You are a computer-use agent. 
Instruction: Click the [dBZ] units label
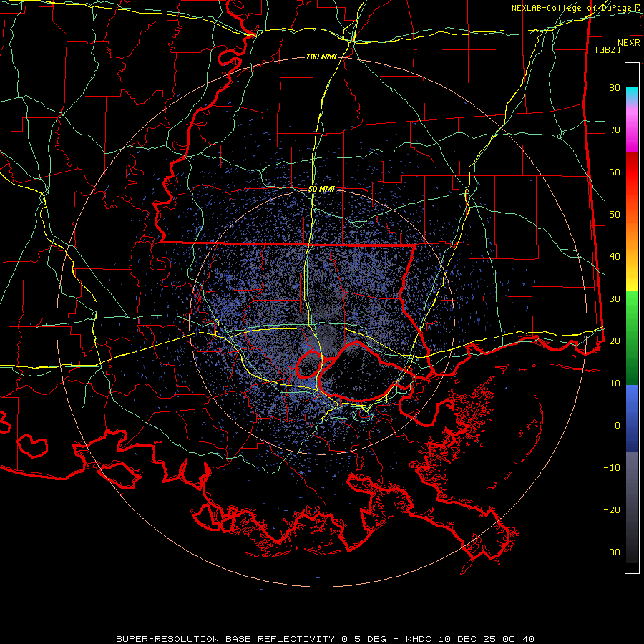[608, 50]
